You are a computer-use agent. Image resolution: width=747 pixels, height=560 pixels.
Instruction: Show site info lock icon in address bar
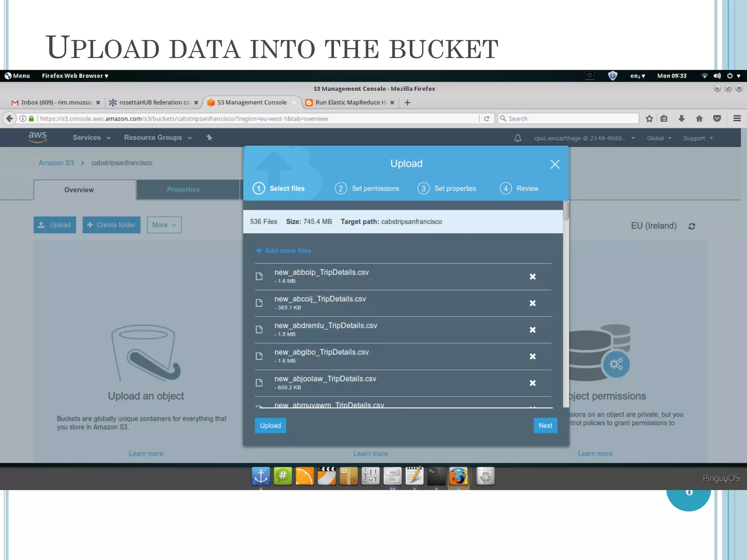coord(31,118)
